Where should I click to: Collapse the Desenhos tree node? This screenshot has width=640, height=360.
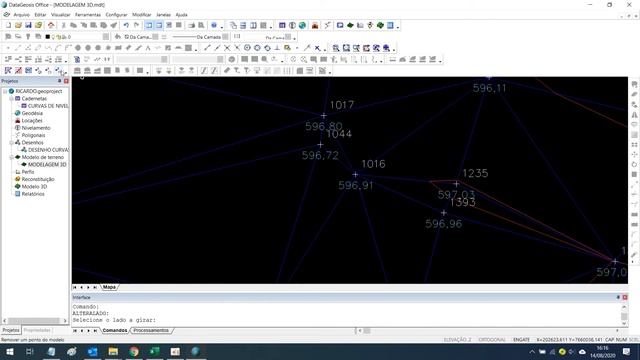(11, 143)
